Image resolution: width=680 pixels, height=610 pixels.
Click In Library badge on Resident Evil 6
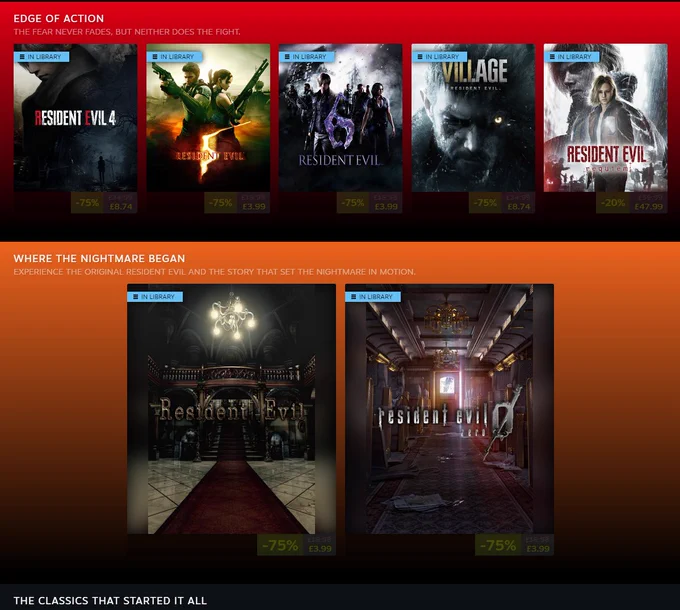tap(306, 57)
